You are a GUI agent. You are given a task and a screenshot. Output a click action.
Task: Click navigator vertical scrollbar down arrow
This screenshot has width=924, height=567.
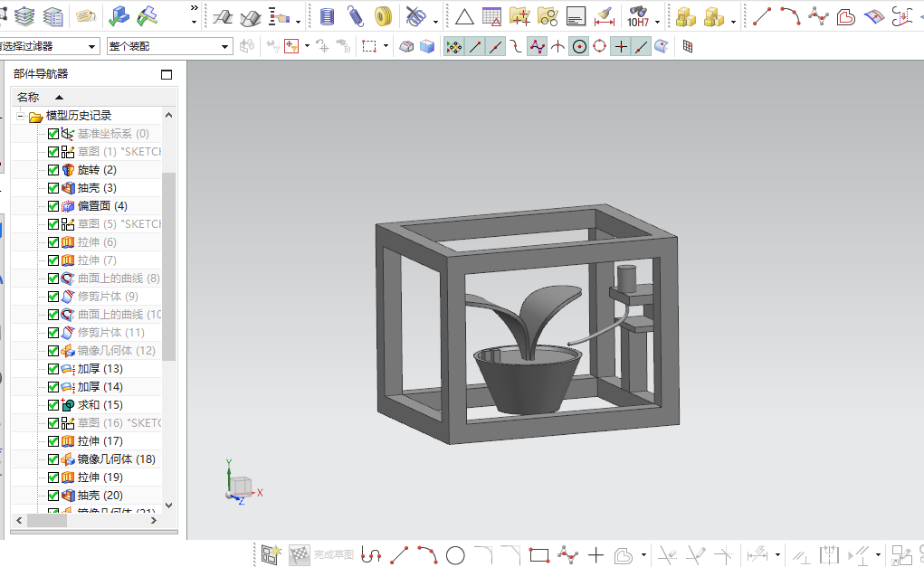[x=169, y=506]
